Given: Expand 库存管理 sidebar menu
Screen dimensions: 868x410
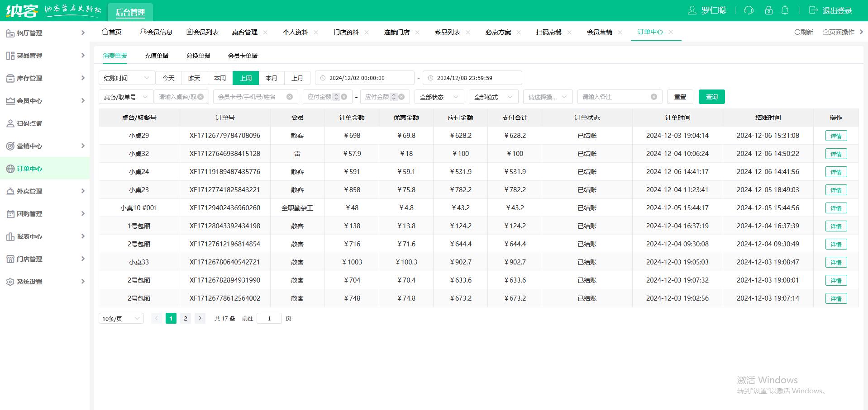Looking at the screenshot, I should click(x=45, y=78).
